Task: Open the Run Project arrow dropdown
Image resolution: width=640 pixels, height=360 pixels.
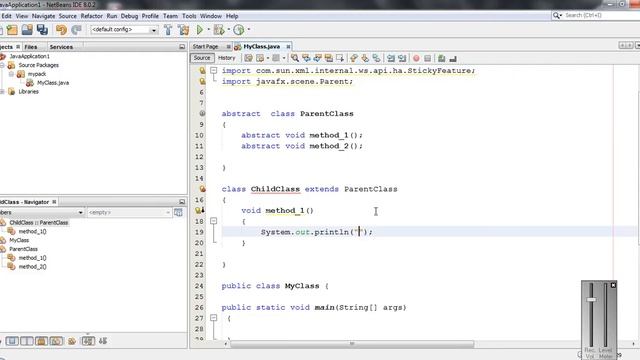Action: pos(208,29)
